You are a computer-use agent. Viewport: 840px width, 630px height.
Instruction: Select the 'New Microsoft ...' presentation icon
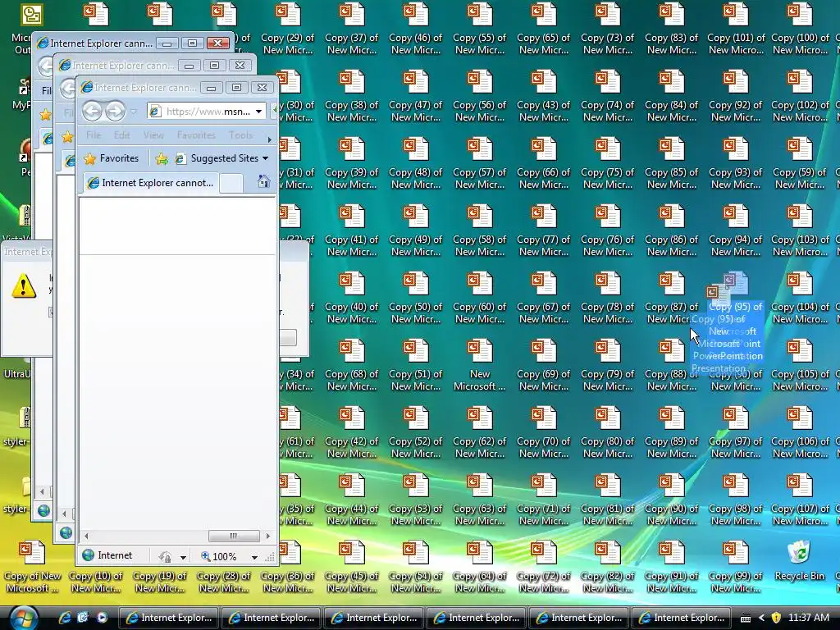tap(479, 365)
